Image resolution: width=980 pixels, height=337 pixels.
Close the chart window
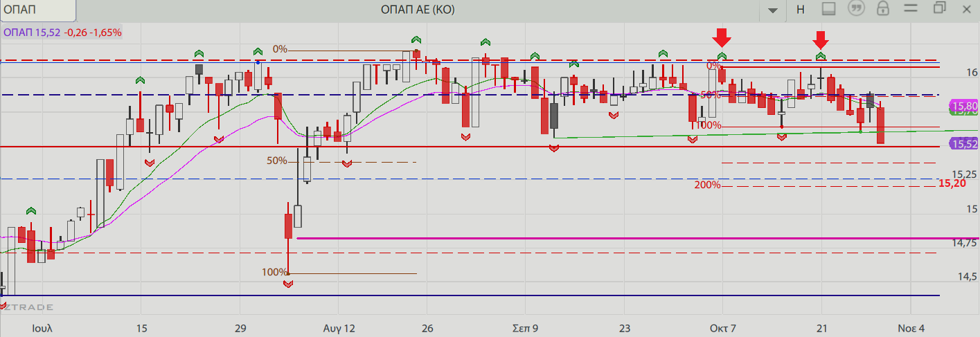click(968, 8)
